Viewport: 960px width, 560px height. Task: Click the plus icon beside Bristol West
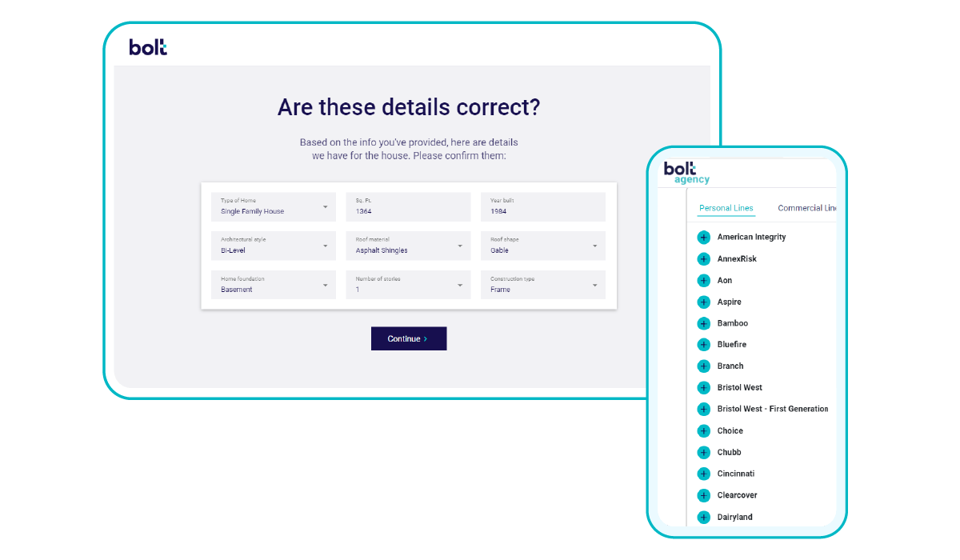(x=703, y=387)
